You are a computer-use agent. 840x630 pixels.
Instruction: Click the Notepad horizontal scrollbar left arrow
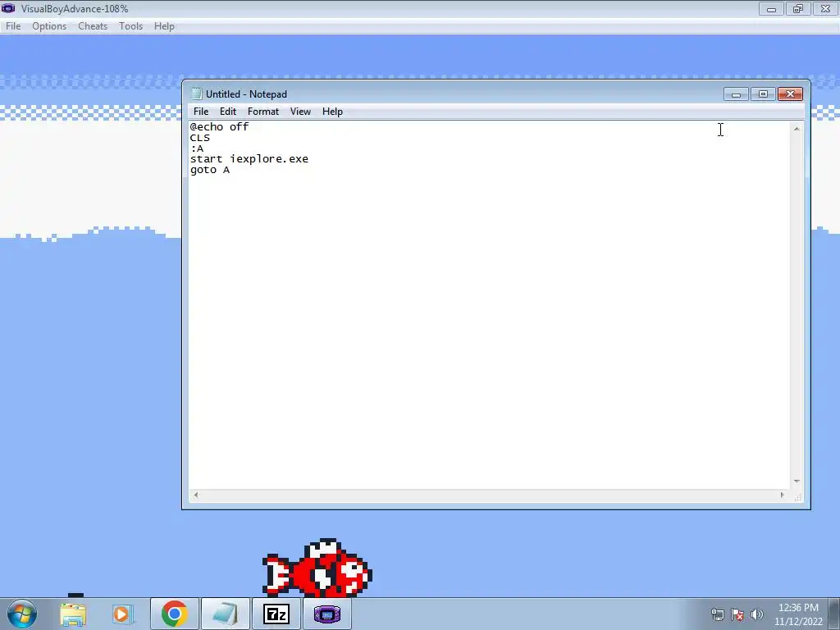coord(196,495)
